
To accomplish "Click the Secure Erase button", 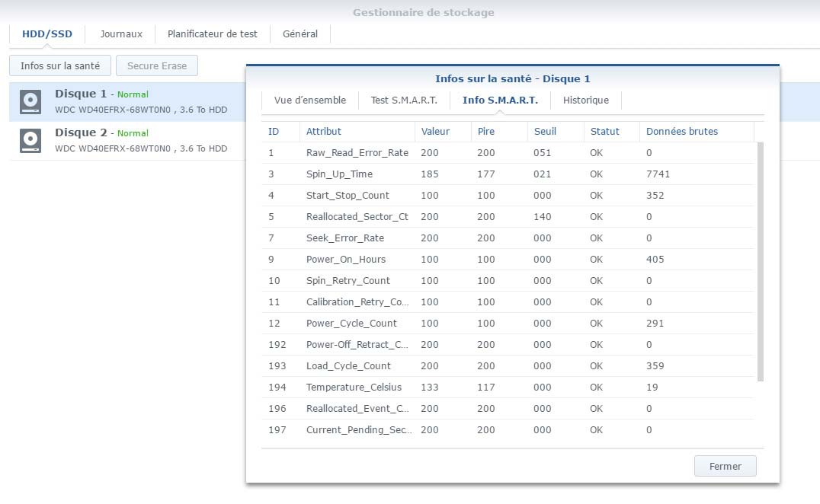I will [x=157, y=65].
